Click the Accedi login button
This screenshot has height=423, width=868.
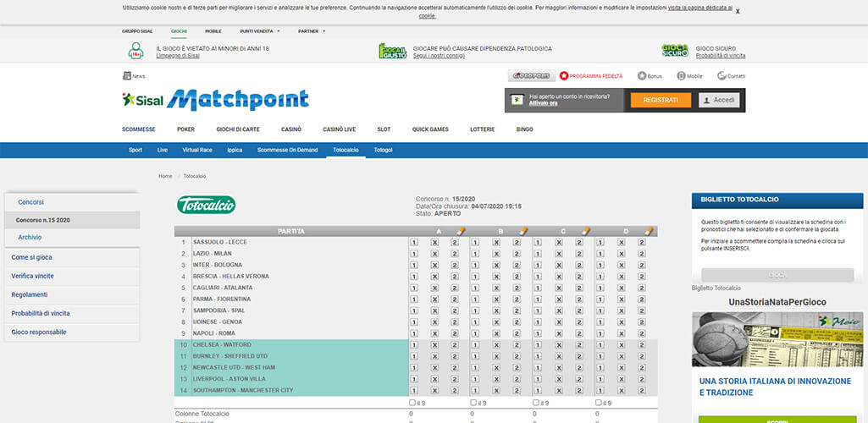click(x=719, y=100)
